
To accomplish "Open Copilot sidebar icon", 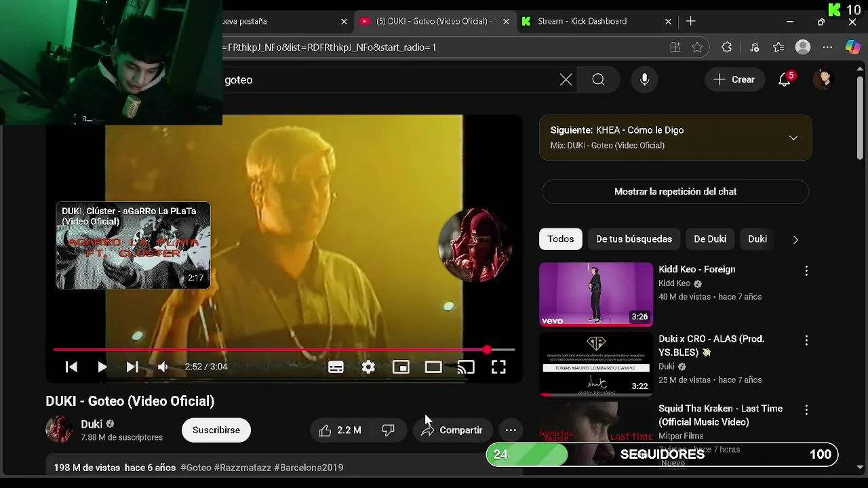I will click(x=852, y=47).
